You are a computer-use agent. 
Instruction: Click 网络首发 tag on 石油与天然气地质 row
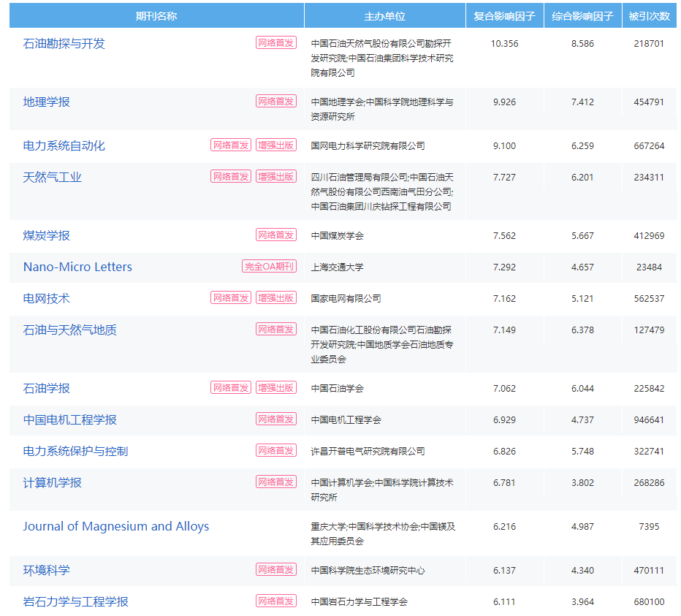click(276, 330)
